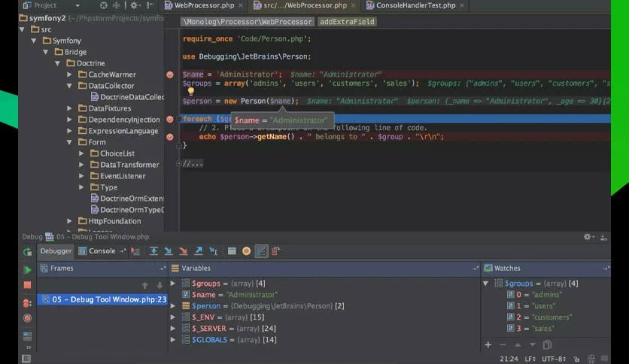Select watch entry 2 = "customers"

[540, 317]
